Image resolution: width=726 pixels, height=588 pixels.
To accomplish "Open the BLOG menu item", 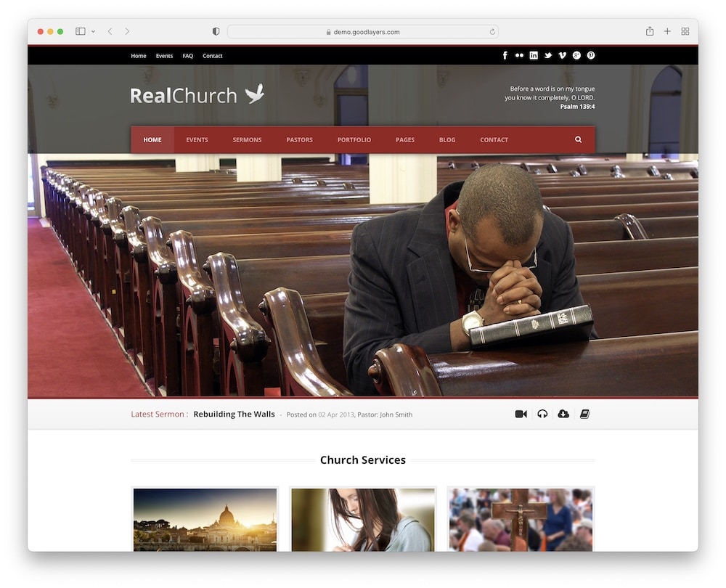I will [x=446, y=140].
